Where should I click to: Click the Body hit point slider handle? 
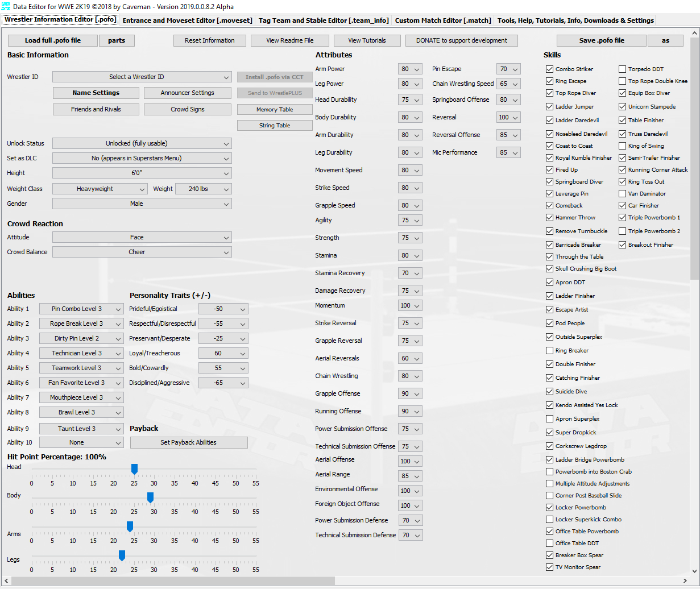[151, 497]
